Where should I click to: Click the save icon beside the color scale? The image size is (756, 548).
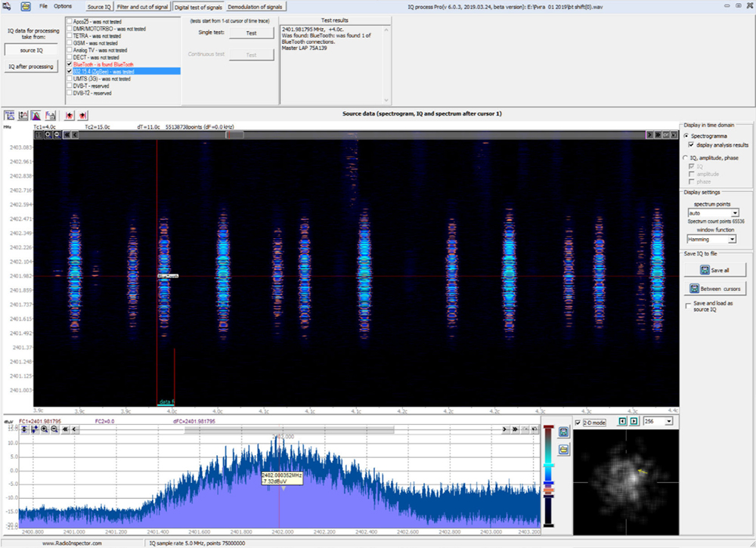point(563,432)
